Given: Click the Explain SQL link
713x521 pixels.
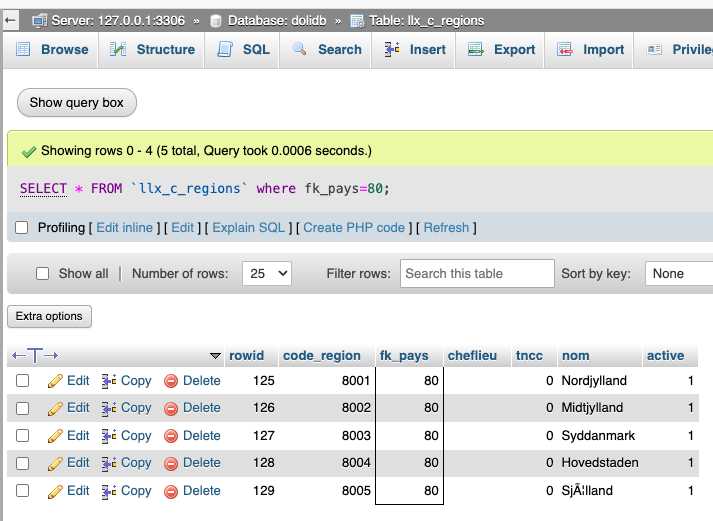Looking at the screenshot, I should [x=248, y=228].
